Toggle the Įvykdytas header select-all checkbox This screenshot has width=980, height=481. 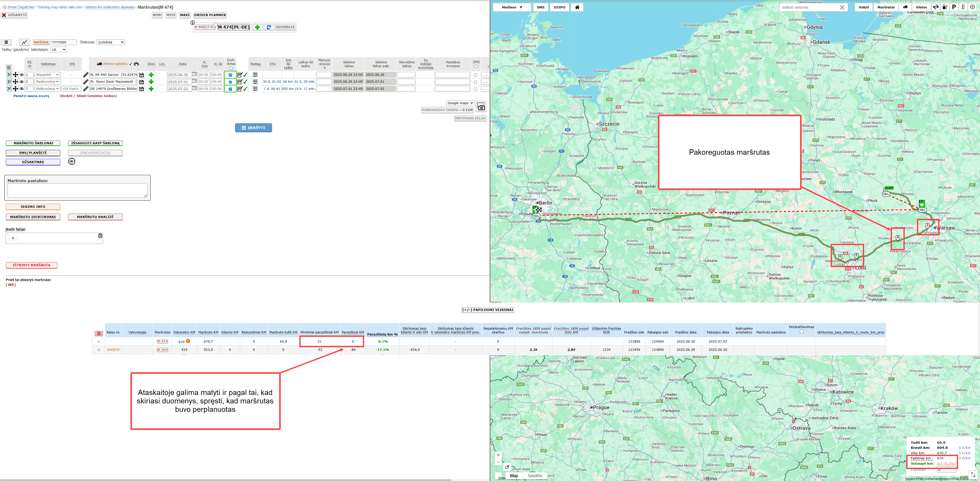pos(231,68)
